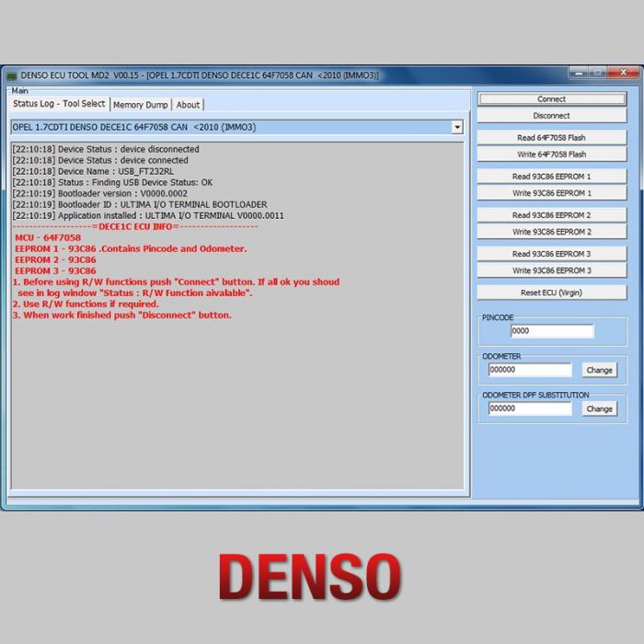Minimize the DENSO ECU TOOL window

click(x=579, y=73)
